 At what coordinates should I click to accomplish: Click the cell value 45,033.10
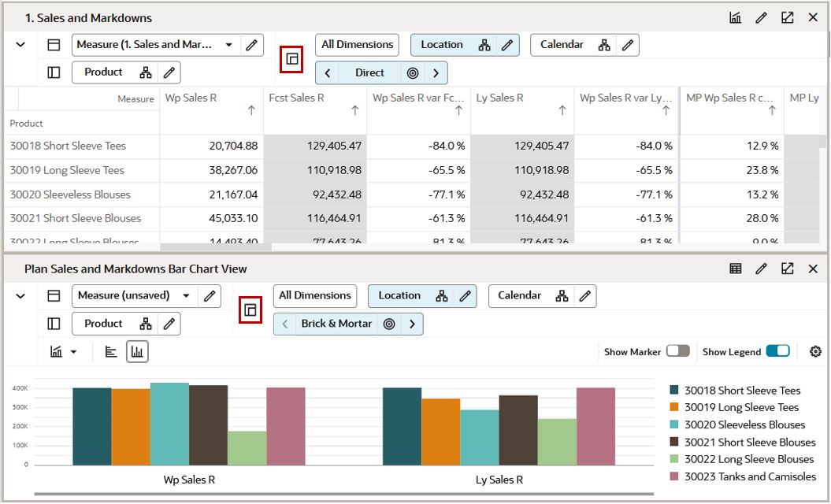233,218
